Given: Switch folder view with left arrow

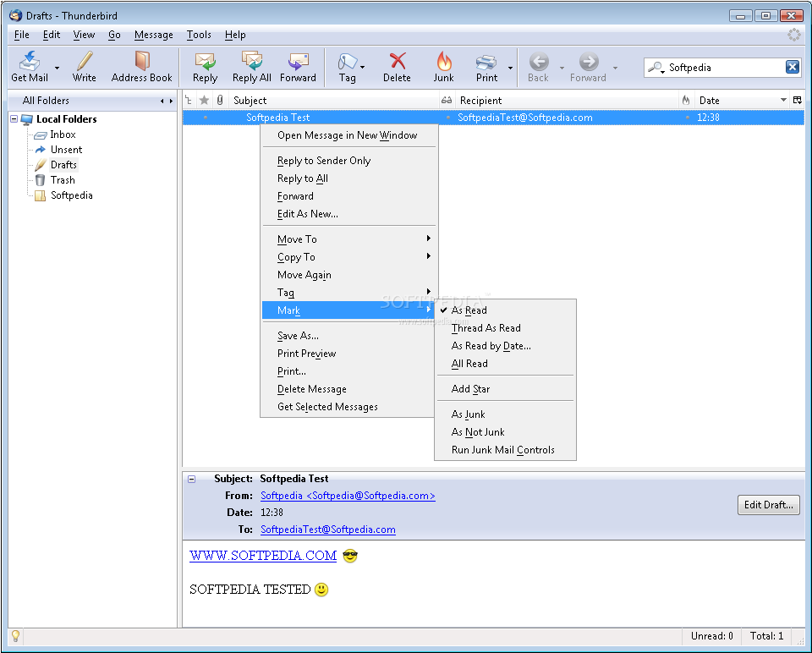Looking at the screenshot, I should coord(162,101).
